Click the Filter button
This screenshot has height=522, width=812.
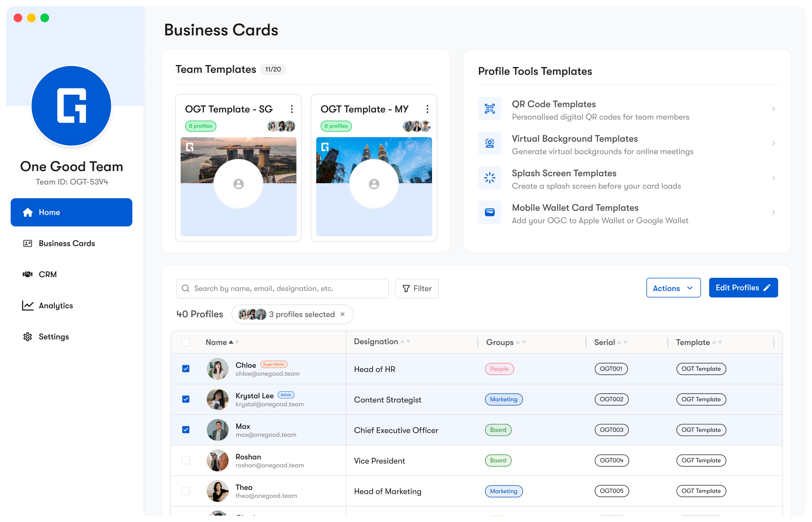[417, 288]
